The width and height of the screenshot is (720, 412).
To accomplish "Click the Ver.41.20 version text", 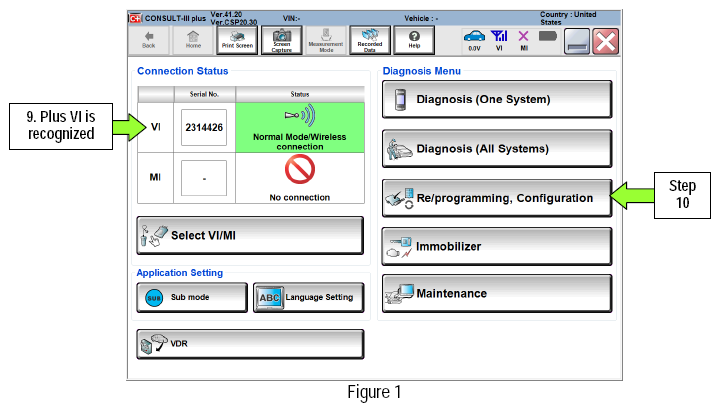I will pos(226,14).
